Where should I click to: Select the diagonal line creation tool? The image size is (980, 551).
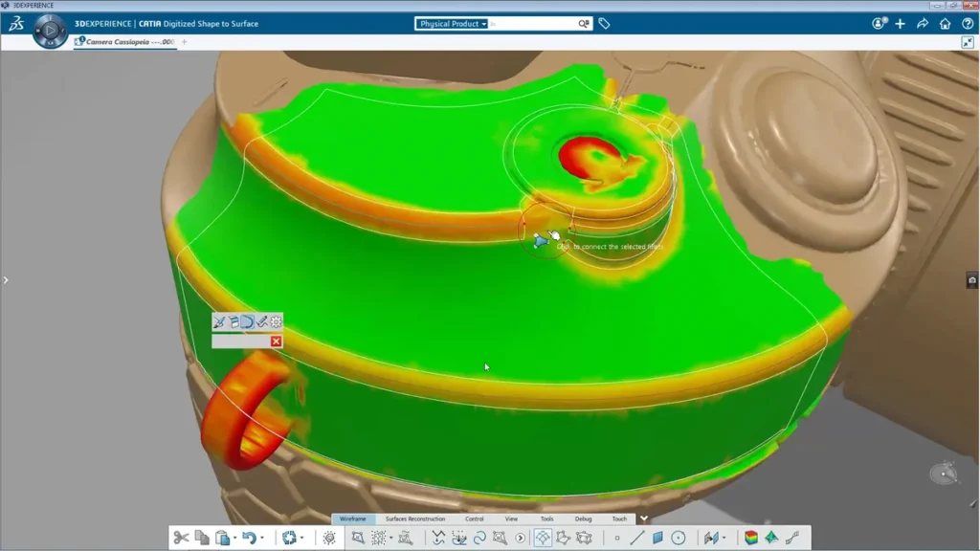pyautogui.click(x=636, y=538)
